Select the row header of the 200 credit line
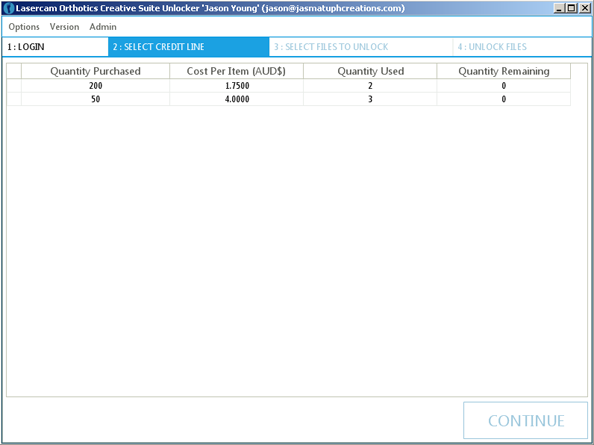The image size is (594, 445). click(x=14, y=86)
